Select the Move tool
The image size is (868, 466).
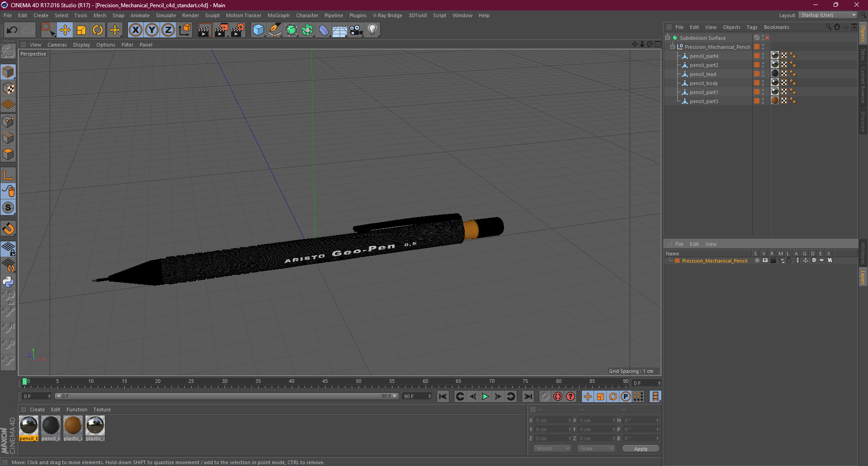(65, 30)
